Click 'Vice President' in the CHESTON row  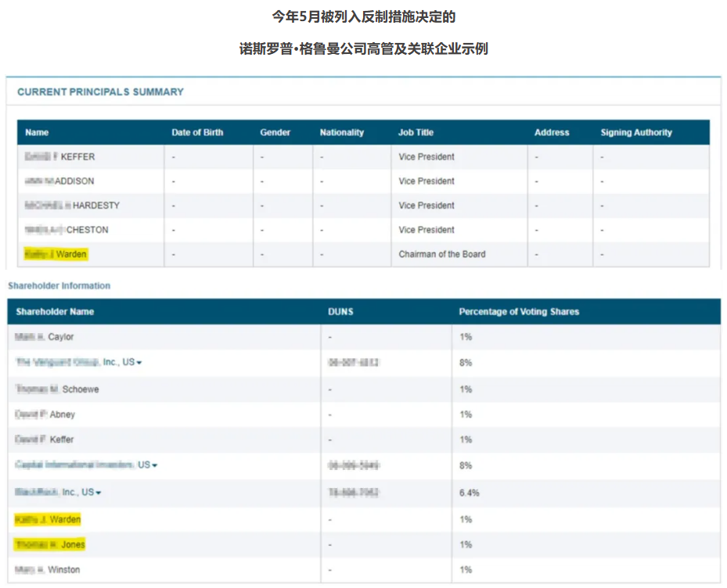pos(426,230)
